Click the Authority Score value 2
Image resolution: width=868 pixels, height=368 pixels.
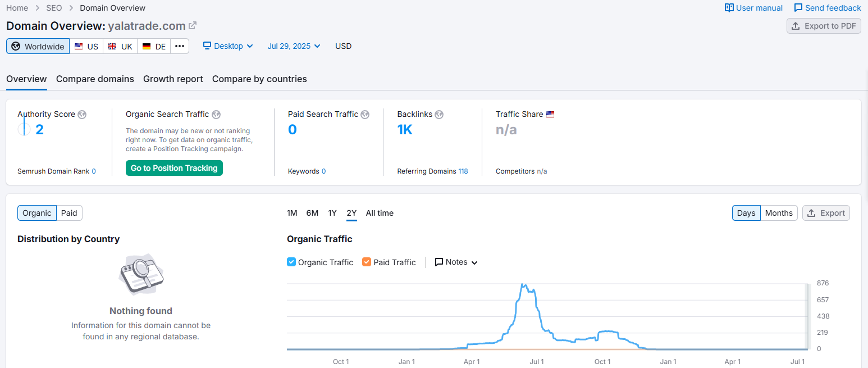click(x=39, y=130)
